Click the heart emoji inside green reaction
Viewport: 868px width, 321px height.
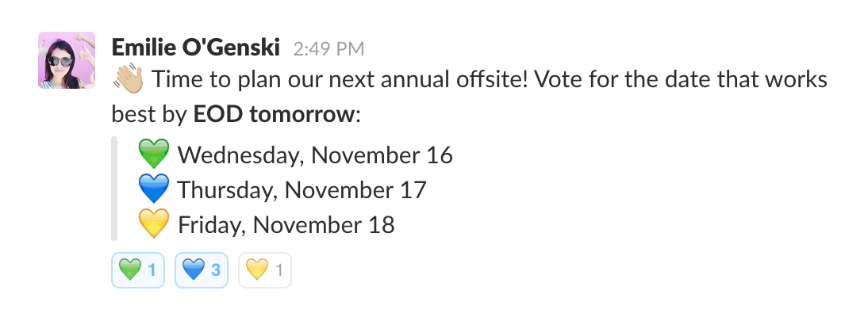[x=130, y=270]
